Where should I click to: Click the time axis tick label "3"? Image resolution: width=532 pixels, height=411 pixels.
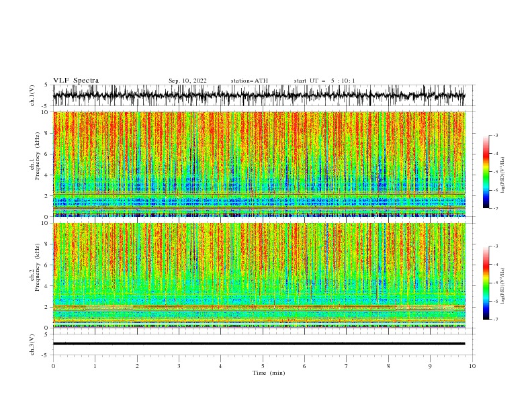pos(179,366)
